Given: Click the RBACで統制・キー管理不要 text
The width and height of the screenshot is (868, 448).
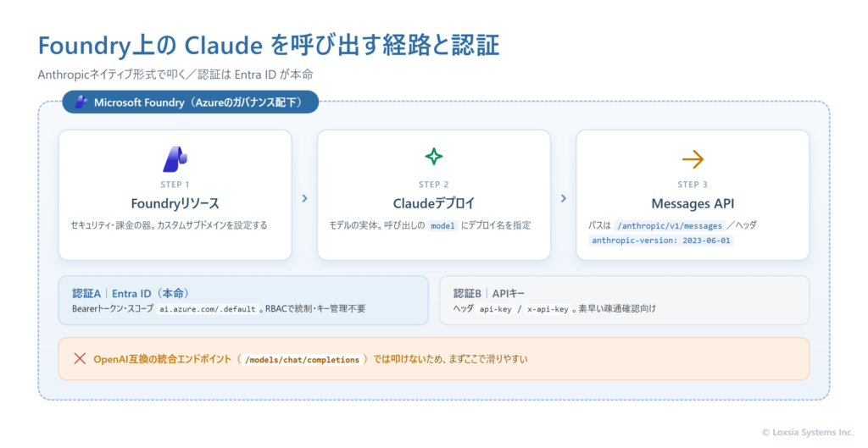Looking at the screenshot, I should point(315,308).
